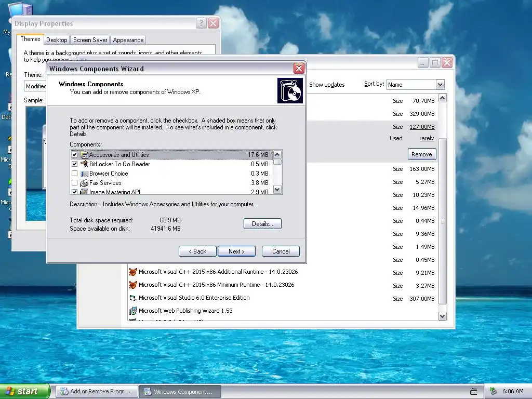Remove the selected program
This screenshot has height=399, width=532.
coord(422,154)
